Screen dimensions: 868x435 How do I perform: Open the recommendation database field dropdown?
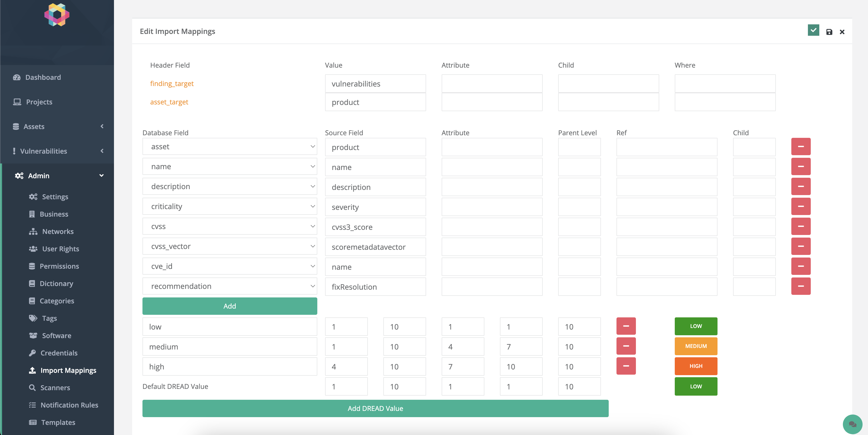(229, 286)
